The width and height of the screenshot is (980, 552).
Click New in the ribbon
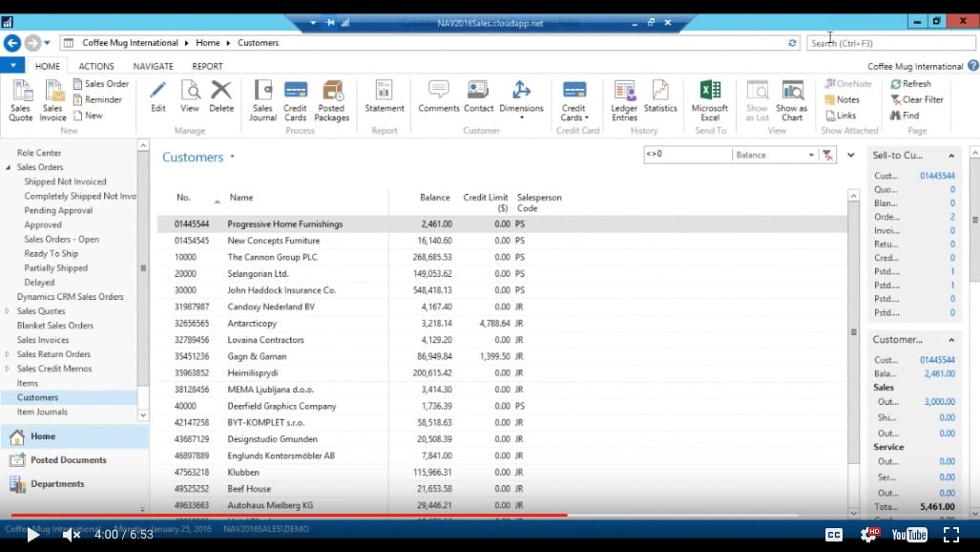pyautogui.click(x=88, y=116)
